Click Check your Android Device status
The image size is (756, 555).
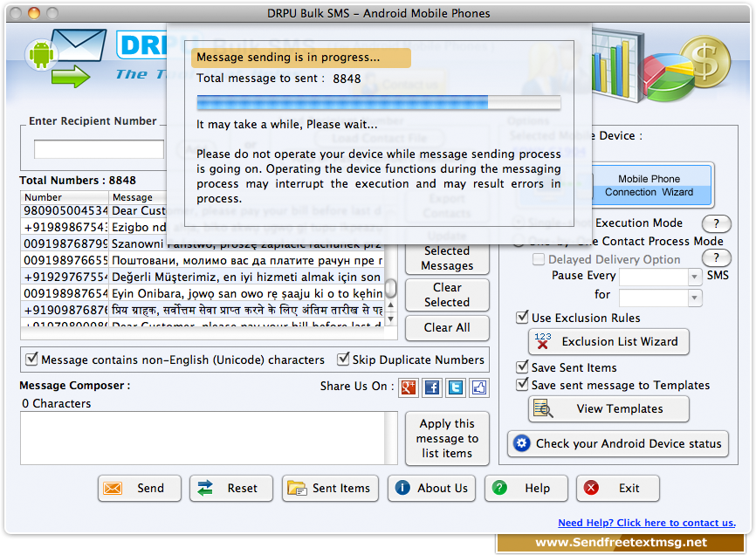(x=617, y=443)
